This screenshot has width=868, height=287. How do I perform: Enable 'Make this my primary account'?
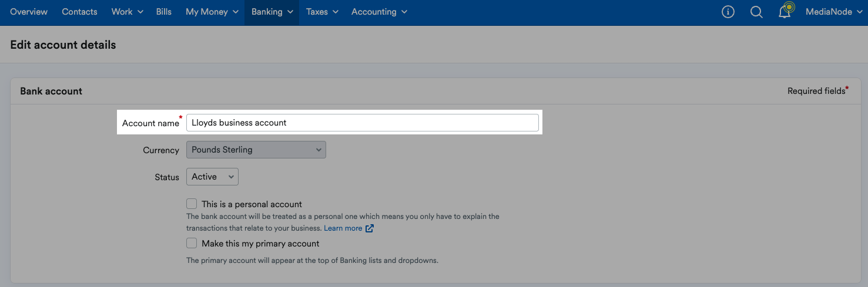[x=192, y=243]
